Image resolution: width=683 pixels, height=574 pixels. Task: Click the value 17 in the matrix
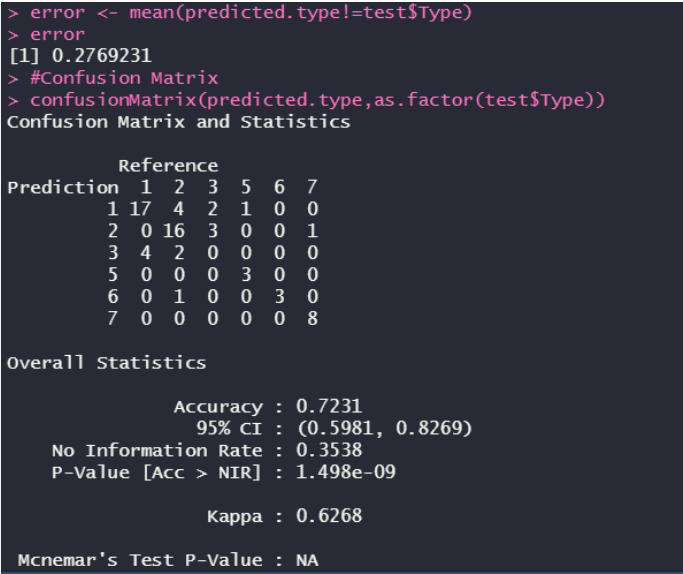click(x=140, y=209)
